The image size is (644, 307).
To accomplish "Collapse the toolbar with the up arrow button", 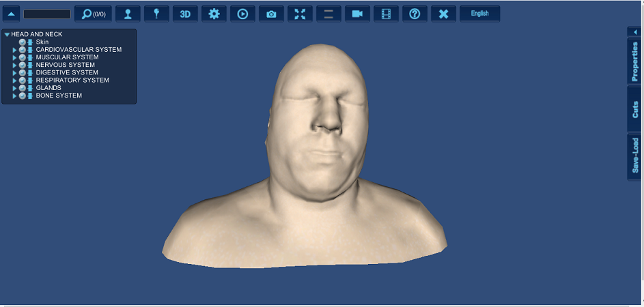I will (x=12, y=14).
